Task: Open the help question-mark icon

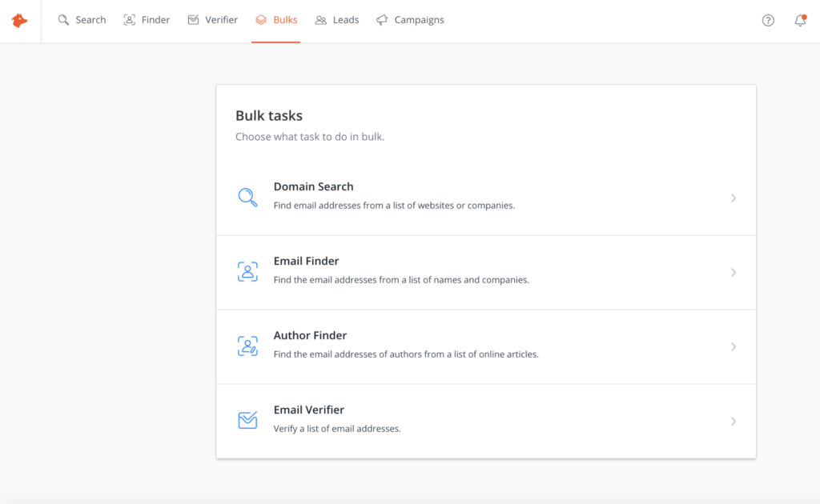Action: 768,20
